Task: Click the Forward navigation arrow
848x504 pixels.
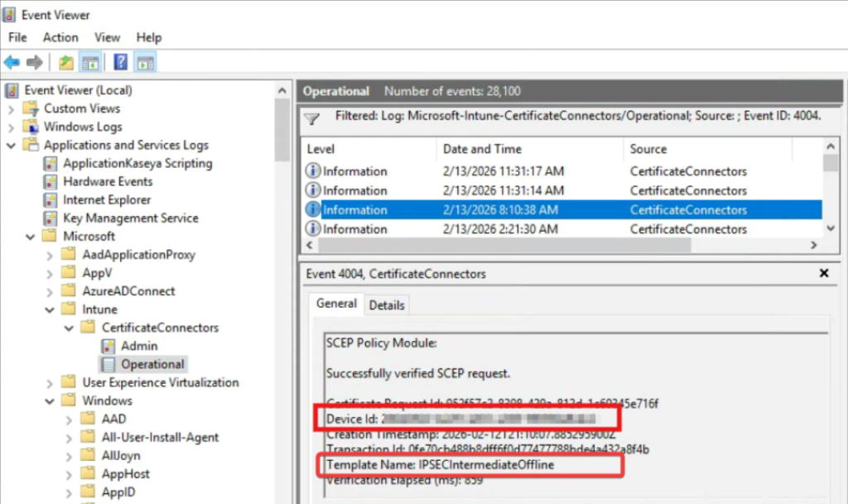Action: point(33,61)
